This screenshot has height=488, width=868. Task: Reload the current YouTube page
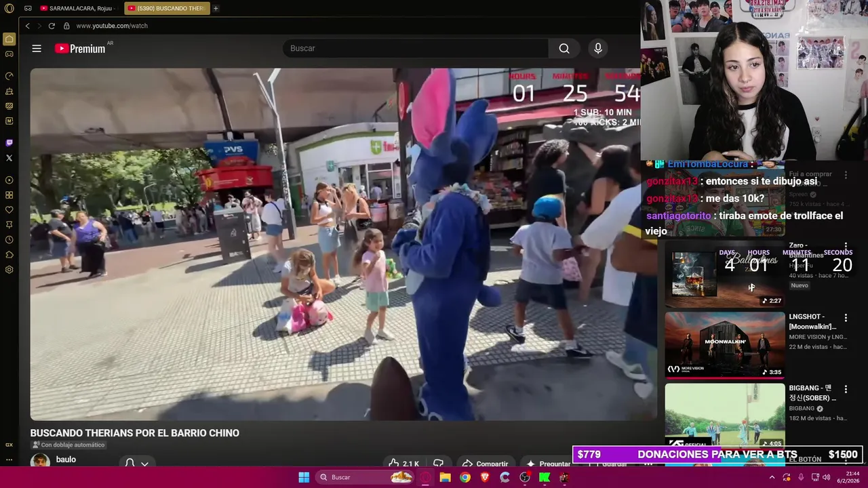click(x=52, y=26)
